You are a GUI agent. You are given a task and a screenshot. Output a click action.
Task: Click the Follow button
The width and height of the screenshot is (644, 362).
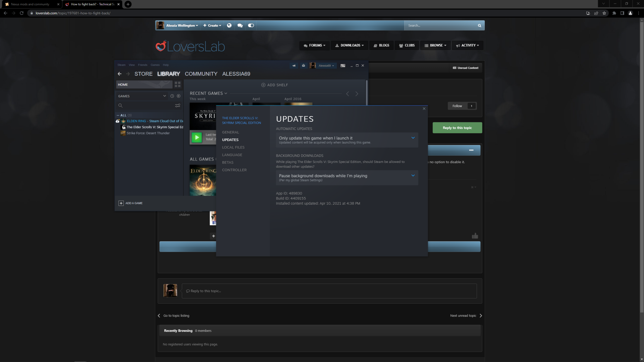[457, 106]
